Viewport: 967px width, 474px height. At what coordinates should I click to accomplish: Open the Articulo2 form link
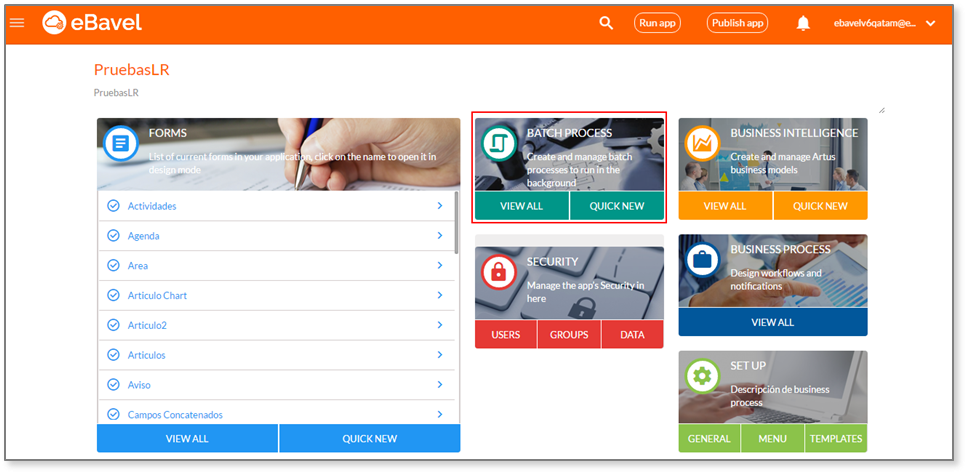click(x=147, y=325)
